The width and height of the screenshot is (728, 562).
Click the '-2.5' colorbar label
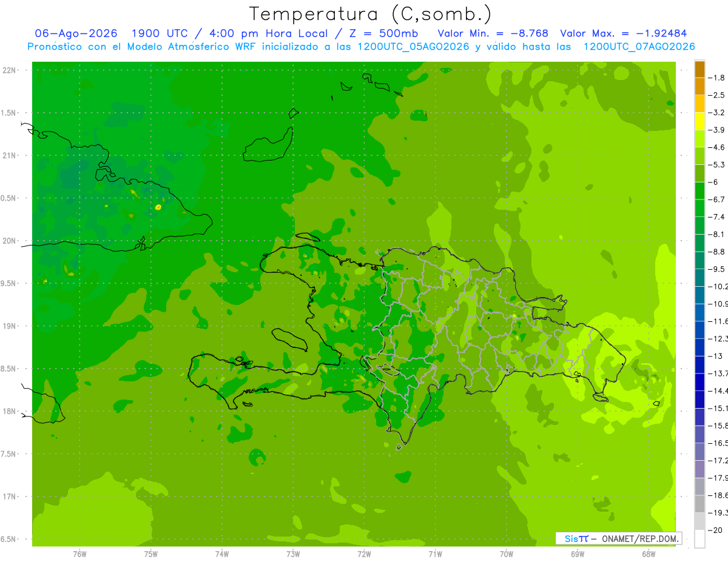(x=718, y=95)
